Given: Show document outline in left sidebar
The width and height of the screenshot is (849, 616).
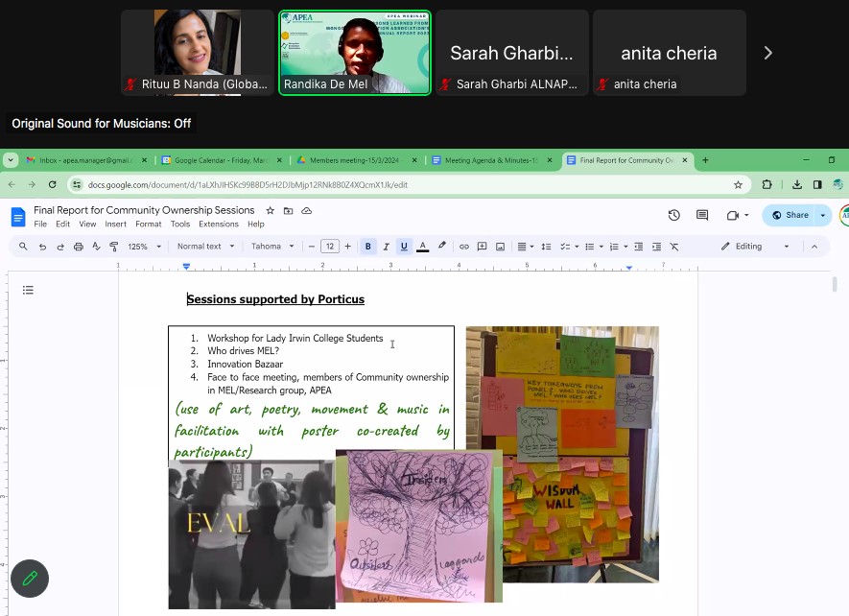Looking at the screenshot, I should (x=28, y=290).
